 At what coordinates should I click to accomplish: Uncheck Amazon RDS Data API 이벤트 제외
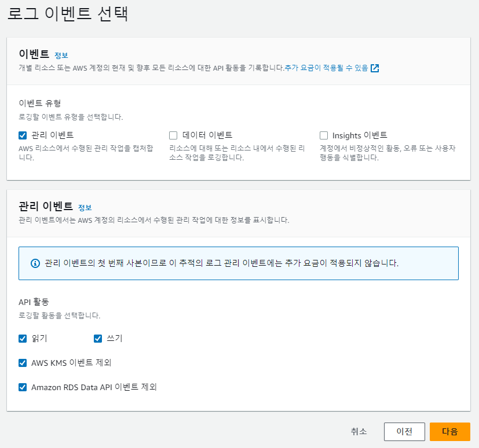click(23, 387)
